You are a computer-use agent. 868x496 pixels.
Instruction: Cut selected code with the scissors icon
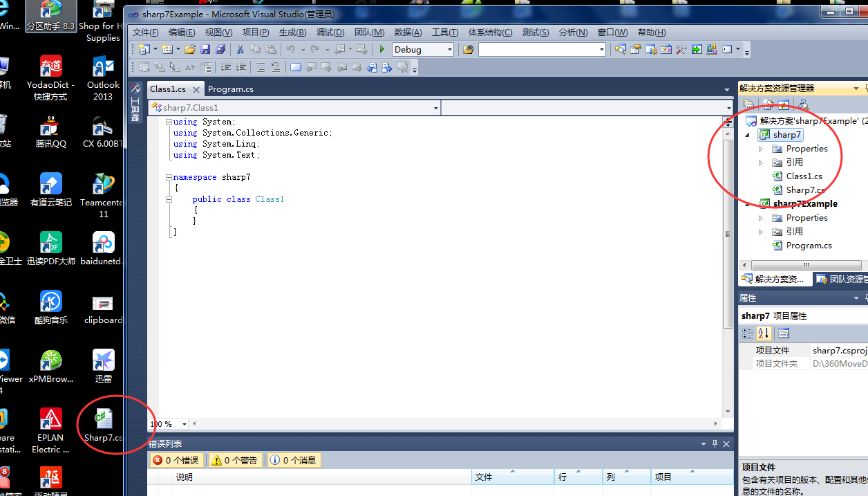click(240, 49)
